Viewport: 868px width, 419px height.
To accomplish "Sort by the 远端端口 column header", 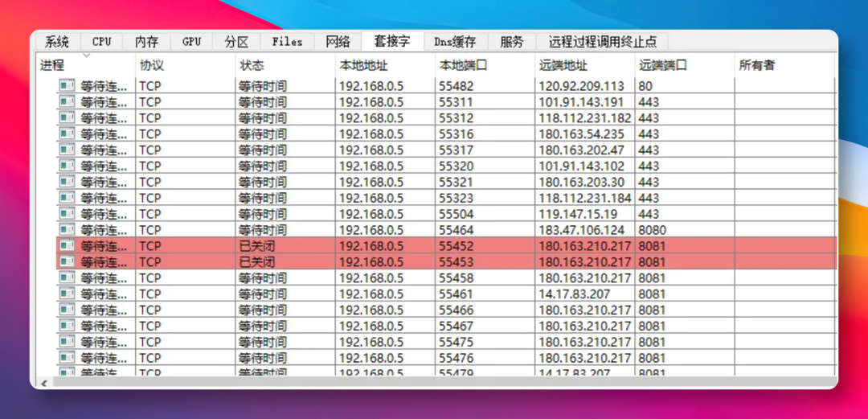I will [685, 65].
